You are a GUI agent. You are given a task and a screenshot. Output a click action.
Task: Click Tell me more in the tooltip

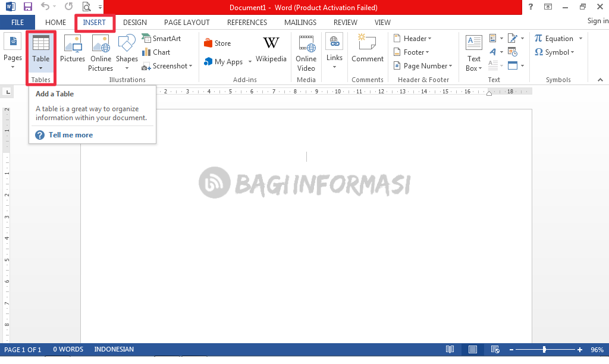70,134
